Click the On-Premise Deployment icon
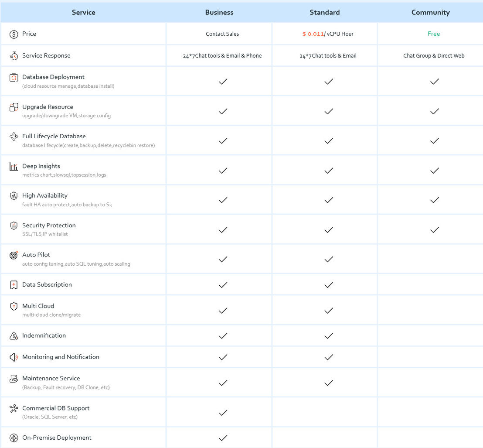This screenshot has width=483, height=448. click(14, 438)
